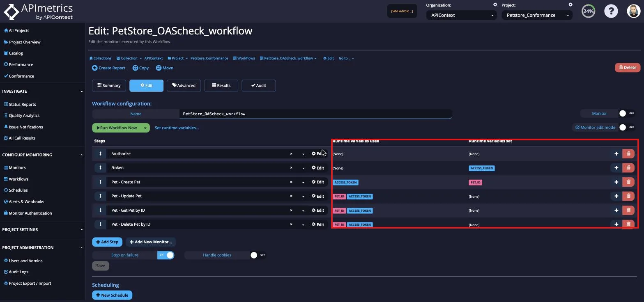Switch to the Advanced tab
Viewport: 644px width, 302px height.
point(184,85)
